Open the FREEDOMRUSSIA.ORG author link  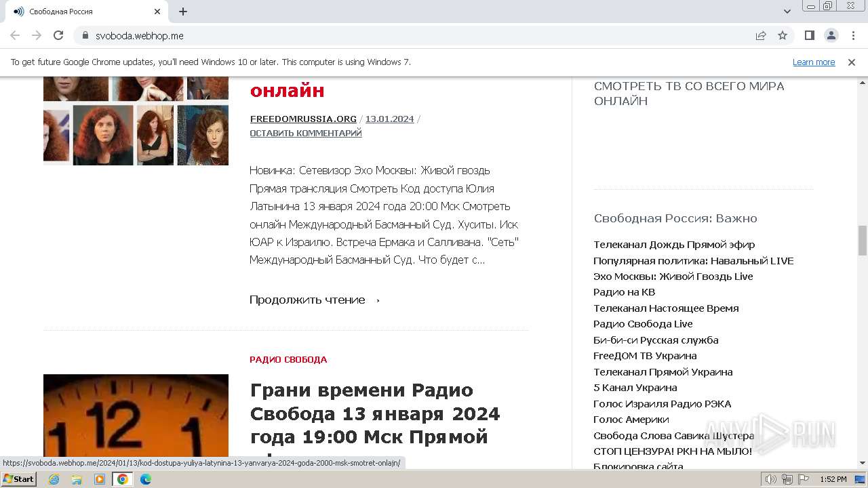point(303,119)
